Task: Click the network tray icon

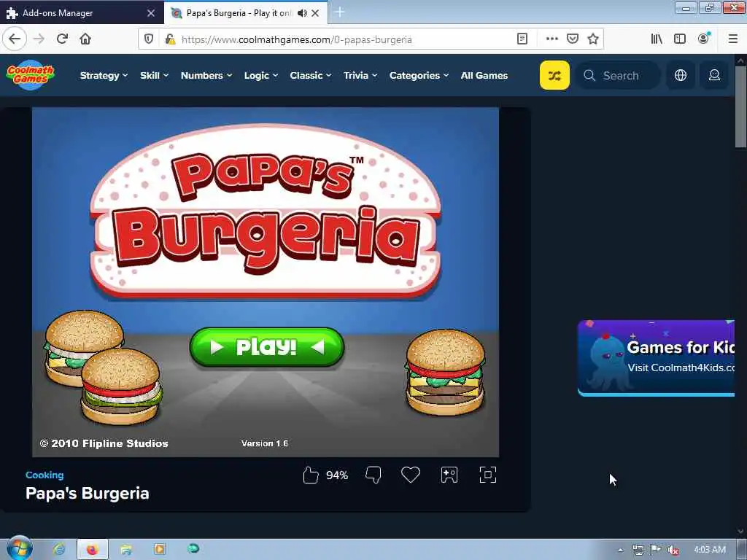Action: point(638,550)
